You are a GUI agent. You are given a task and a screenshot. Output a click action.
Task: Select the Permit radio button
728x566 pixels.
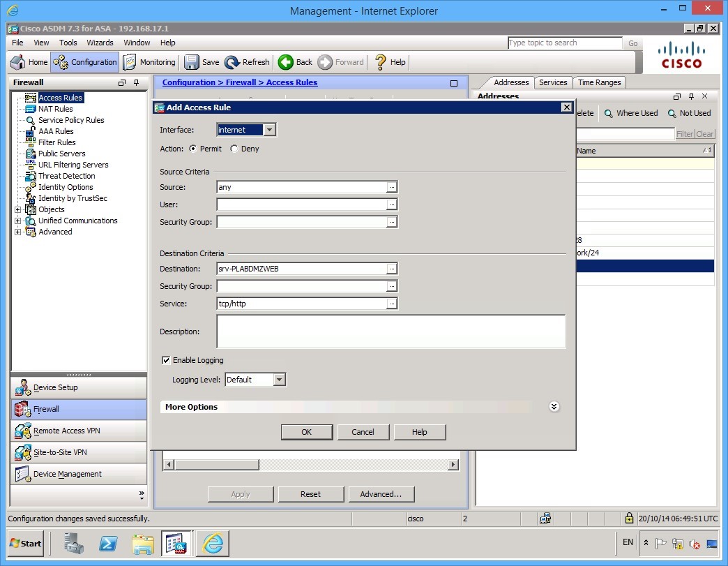(192, 148)
